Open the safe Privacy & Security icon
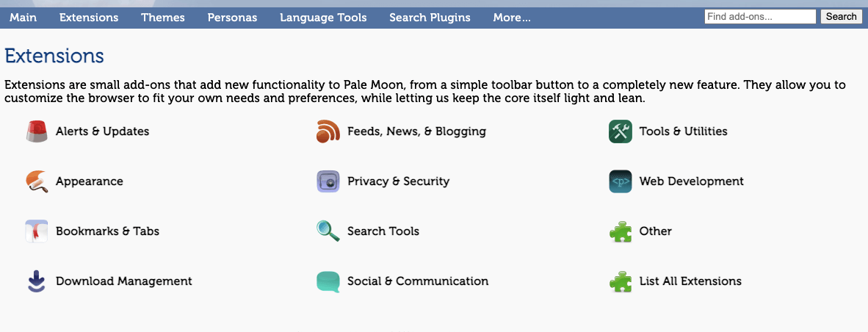 (x=328, y=181)
